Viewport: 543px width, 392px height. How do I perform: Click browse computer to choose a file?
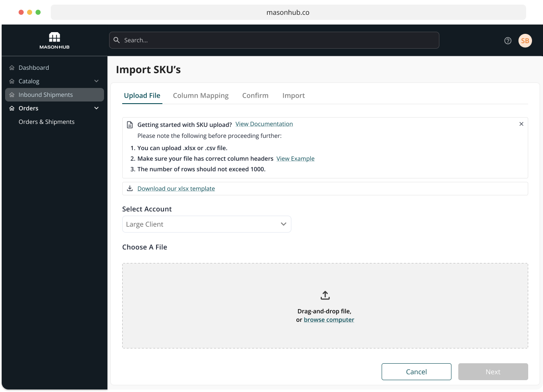pos(329,319)
